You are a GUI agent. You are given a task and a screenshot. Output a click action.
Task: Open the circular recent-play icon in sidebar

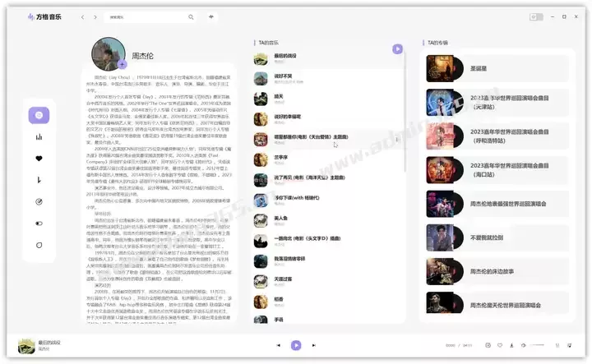point(39,202)
